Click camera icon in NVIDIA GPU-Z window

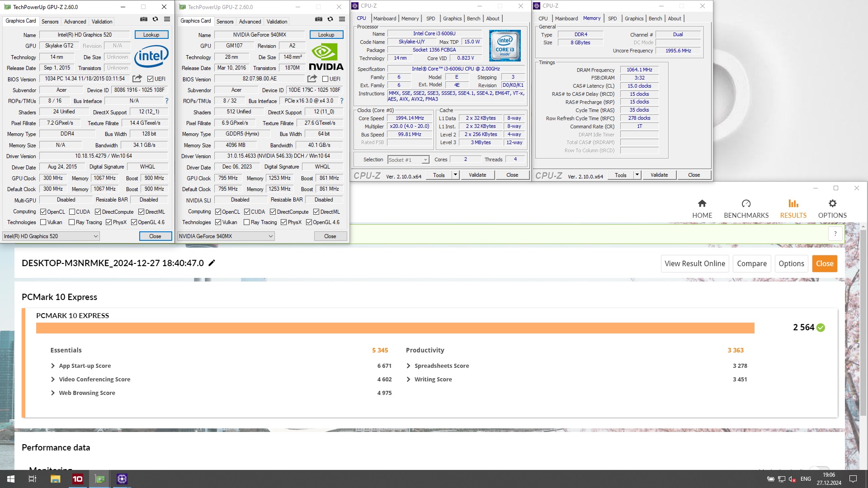pyautogui.click(x=318, y=19)
